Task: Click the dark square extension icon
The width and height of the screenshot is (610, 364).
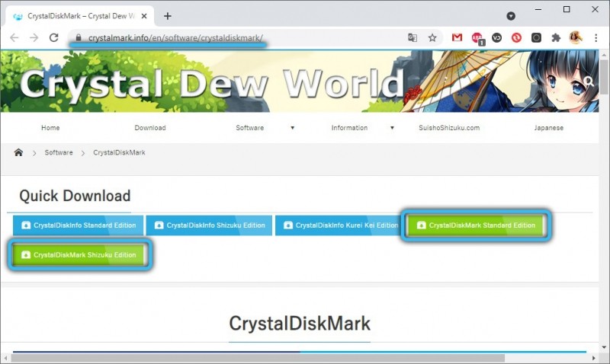Action: click(536, 37)
